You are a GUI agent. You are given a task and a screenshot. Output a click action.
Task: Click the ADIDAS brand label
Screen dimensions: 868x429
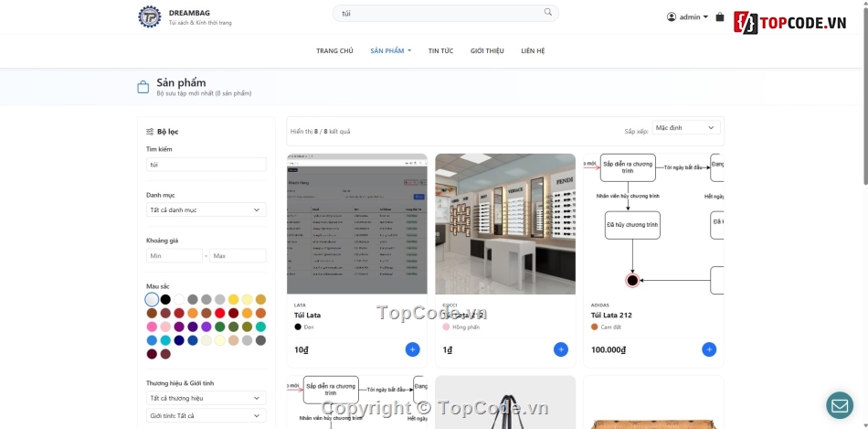(x=600, y=305)
